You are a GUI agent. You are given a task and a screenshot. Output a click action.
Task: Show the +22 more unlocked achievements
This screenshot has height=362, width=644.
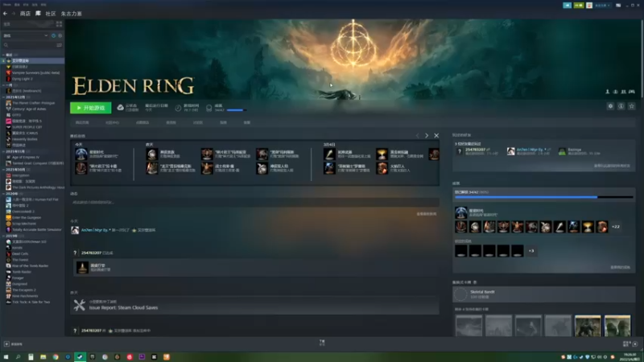616,227
